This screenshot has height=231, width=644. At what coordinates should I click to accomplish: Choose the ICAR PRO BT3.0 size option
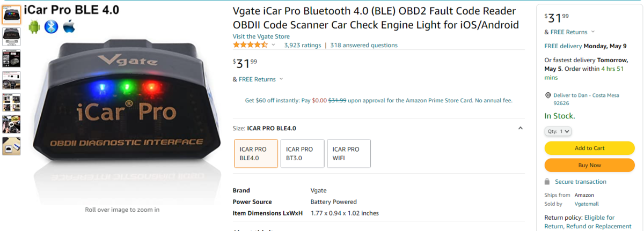pos(302,153)
